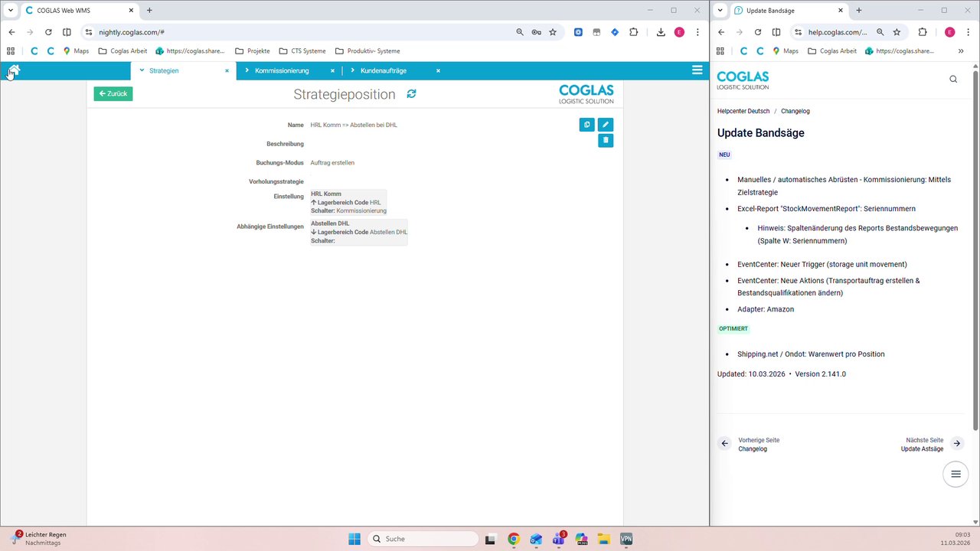Viewport: 980px width, 551px height.
Task: Open Outlook from the taskbar
Action: [x=536, y=539]
